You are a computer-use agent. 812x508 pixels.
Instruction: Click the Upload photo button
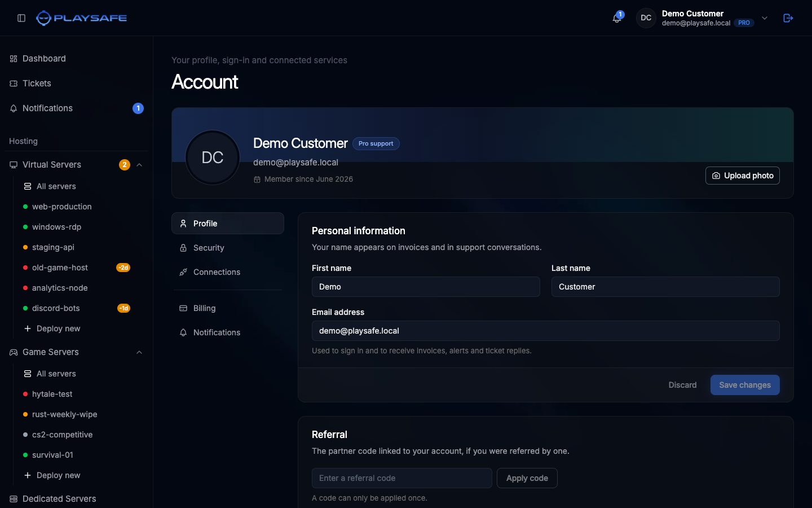pyautogui.click(x=743, y=176)
